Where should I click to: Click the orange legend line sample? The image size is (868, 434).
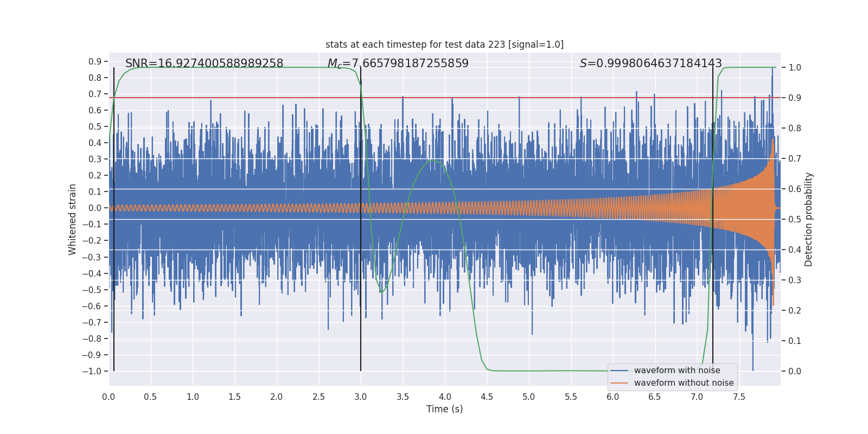(x=620, y=383)
